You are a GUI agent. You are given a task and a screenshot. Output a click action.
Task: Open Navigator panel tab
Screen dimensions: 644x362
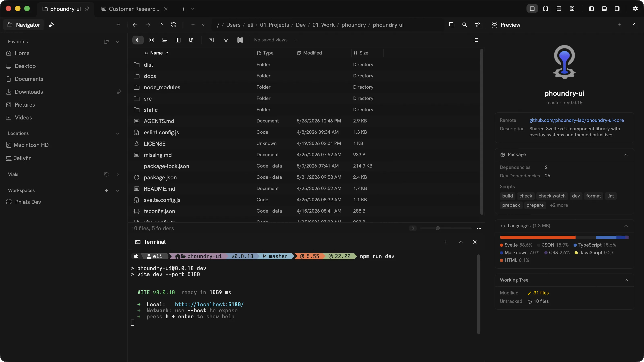point(24,25)
